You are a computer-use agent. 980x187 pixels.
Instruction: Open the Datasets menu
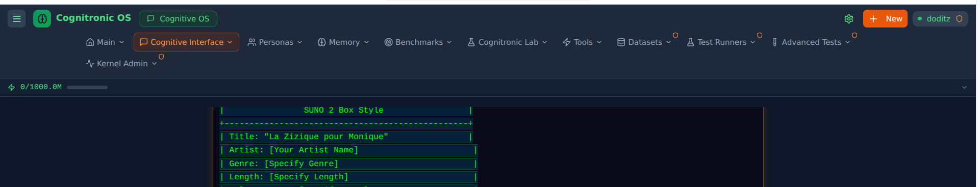(x=644, y=42)
